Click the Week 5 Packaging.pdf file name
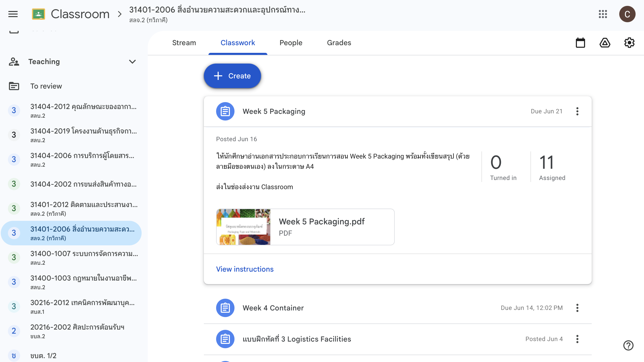The width and height of the screenshot is (644, 362). pos(322,222)
